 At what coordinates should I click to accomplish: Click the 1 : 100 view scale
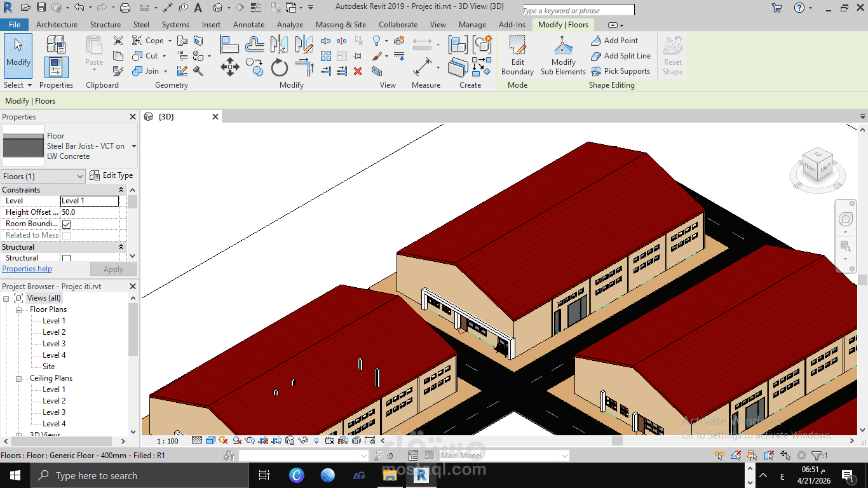[x=168, y=440]
